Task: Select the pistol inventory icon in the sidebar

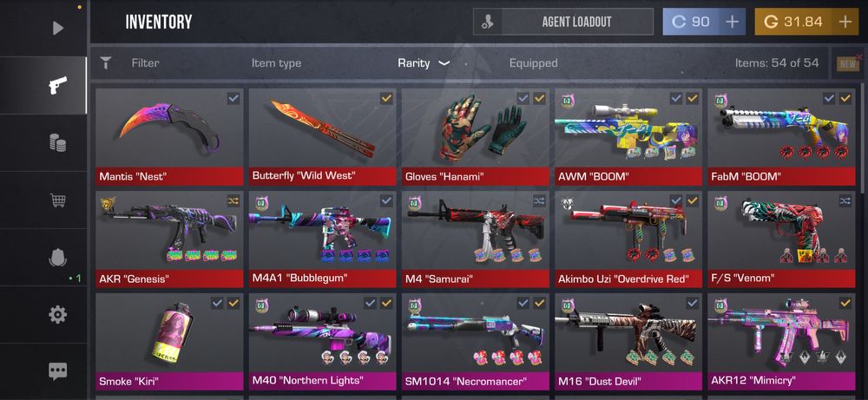Action: click(x=57, y=85)
